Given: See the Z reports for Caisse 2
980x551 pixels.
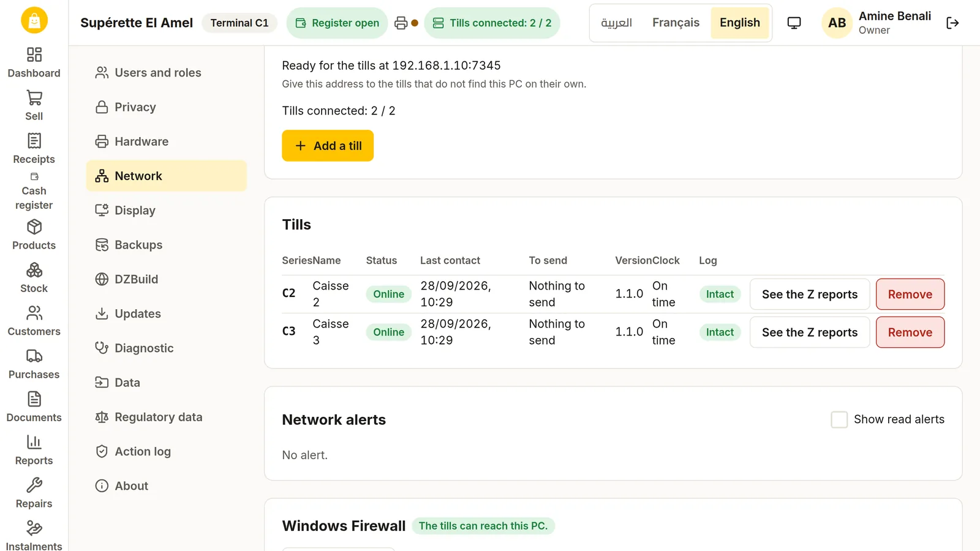Looking at the screenshot, I should click(x=810, y=294).
